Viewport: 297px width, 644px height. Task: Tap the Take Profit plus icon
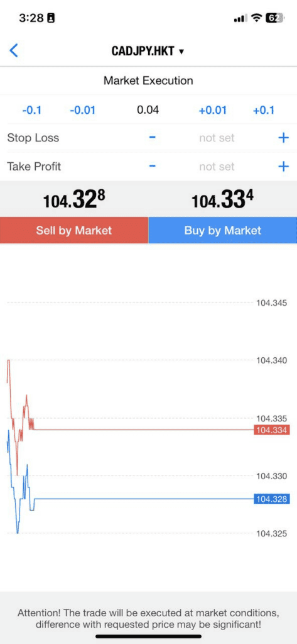[283, 166]
